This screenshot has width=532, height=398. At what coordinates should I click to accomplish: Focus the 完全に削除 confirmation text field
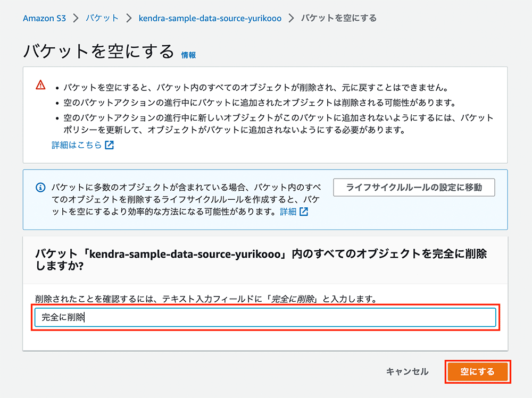pyautogui.click(x=265, y=317)
